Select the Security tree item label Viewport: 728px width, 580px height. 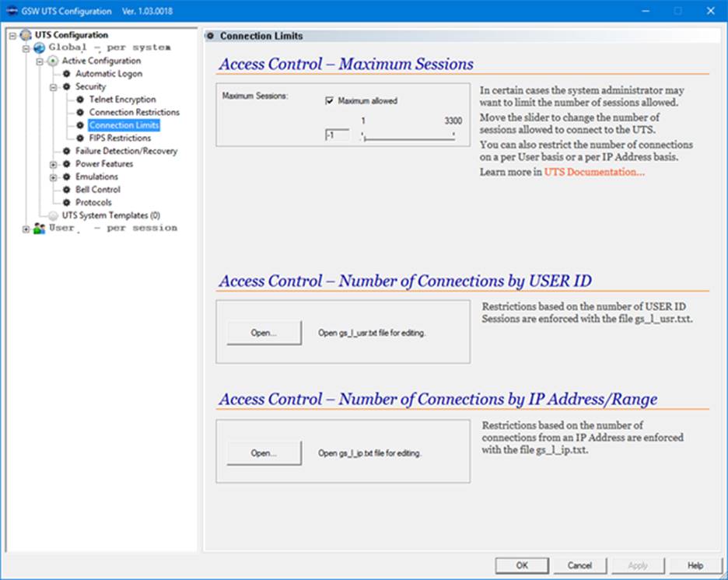point(90,87)
